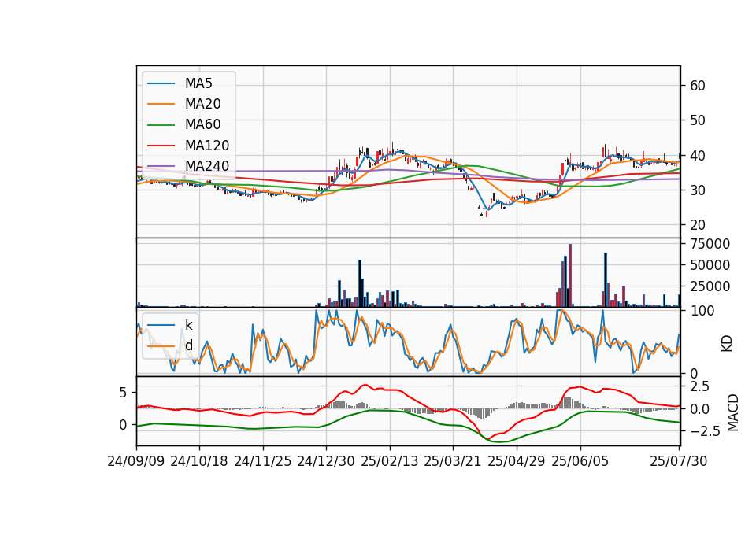
Task: Click the green MA60 legend line sample
Action: click(x=161, y=125)
